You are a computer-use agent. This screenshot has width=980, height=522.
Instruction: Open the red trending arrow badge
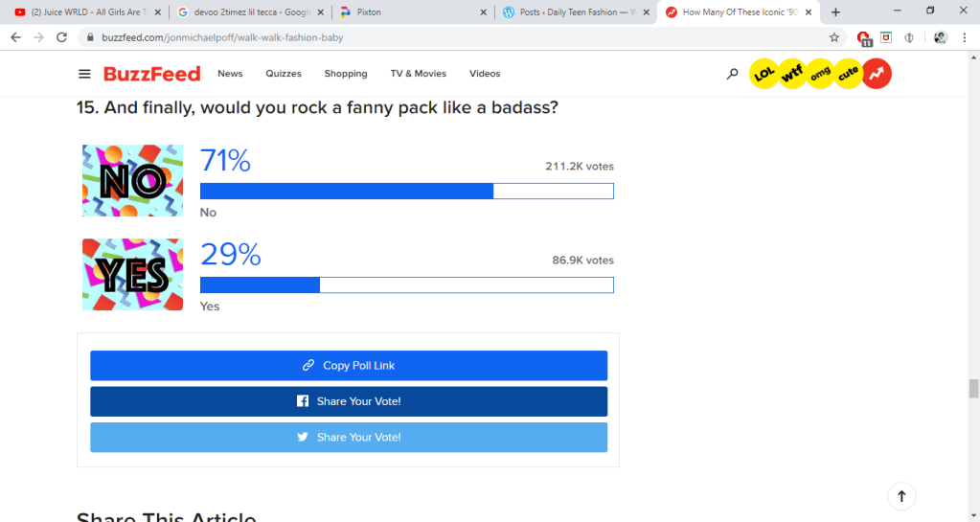coord(877,74)
